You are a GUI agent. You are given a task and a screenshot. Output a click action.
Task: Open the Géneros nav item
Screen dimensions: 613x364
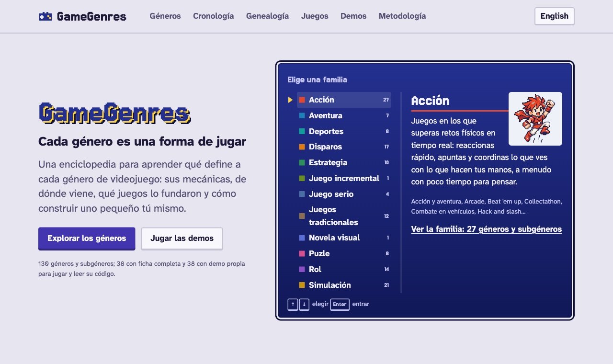[165, 16]
